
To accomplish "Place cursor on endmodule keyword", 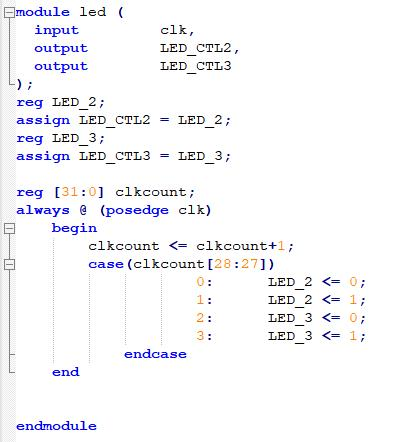I will (x=56, y=426).
